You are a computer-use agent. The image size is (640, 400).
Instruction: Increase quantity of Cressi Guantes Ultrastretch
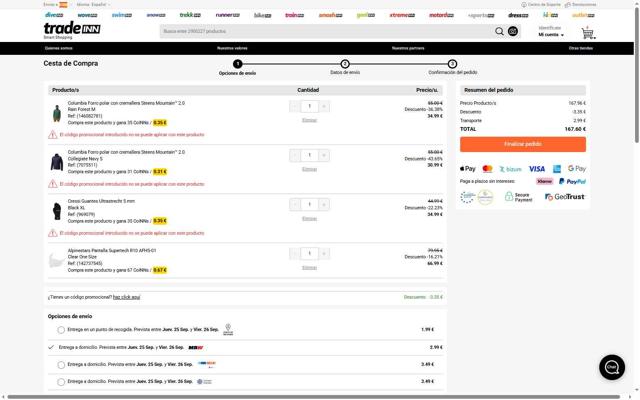click(x=324, y=204)
